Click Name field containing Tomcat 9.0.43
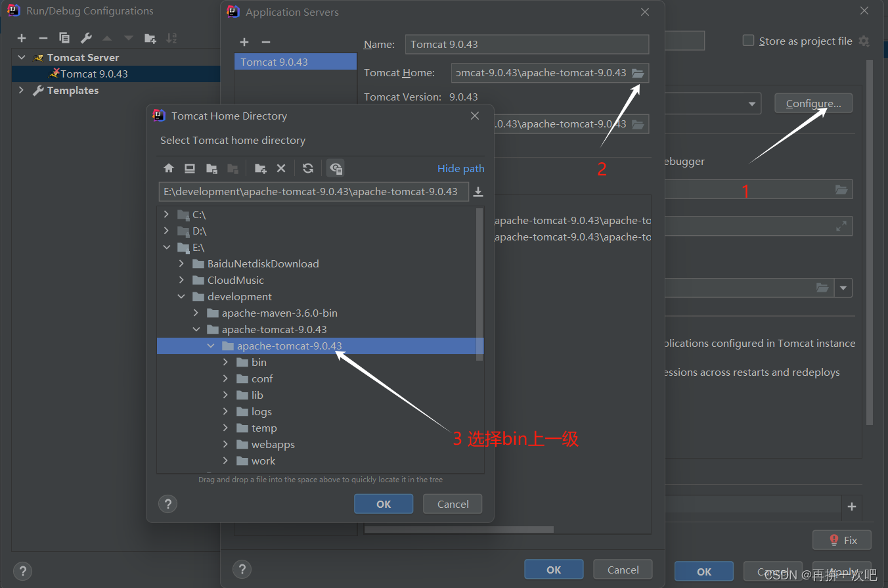This screenshot has width=888, height=588. (x=527, y=45)
